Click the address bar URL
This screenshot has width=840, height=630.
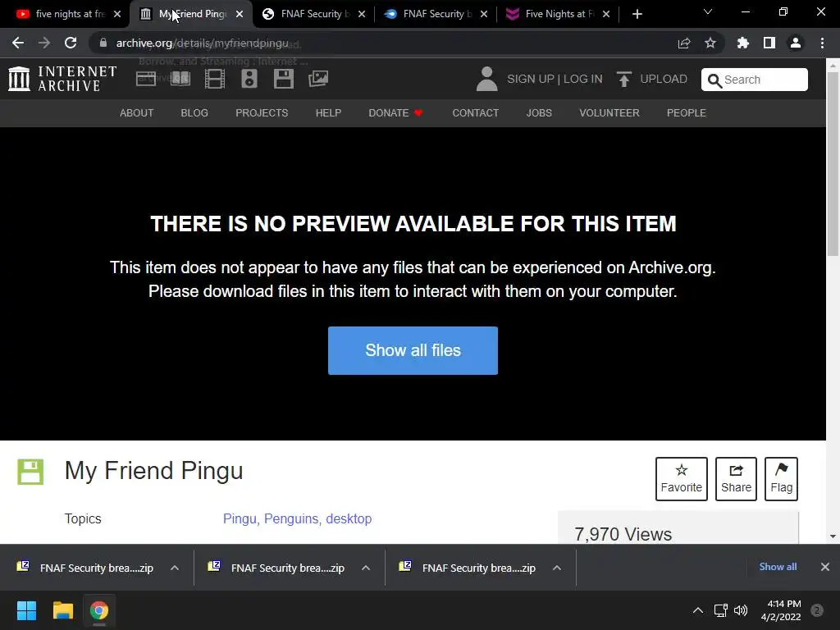pos(202,43)
